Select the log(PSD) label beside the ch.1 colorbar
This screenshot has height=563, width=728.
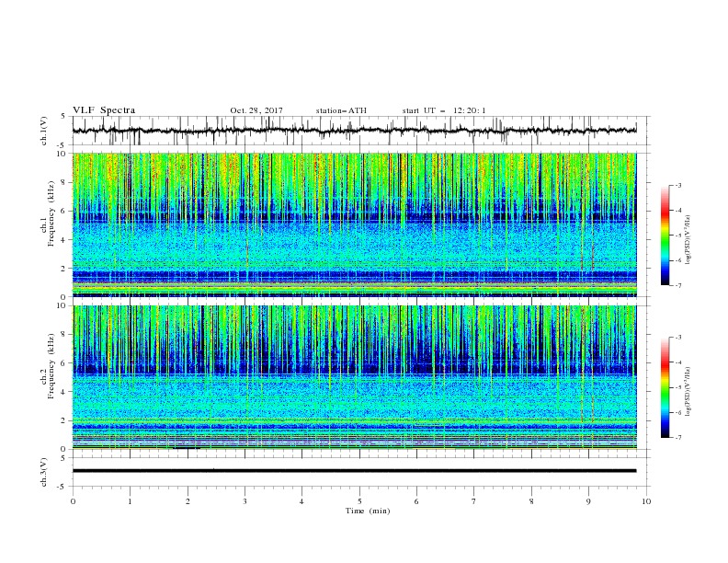coord(688,240)
